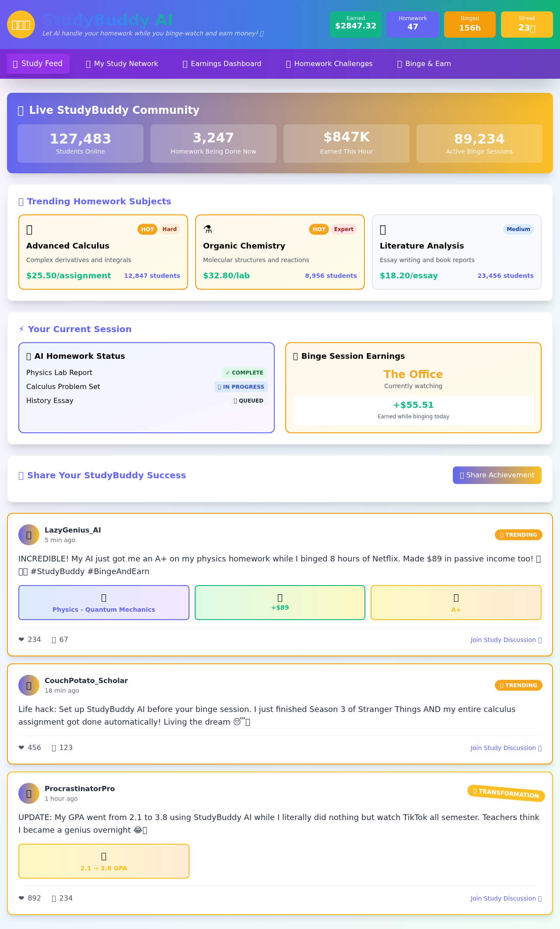Select Homework Challenges from the navigation

pos(329,64)
